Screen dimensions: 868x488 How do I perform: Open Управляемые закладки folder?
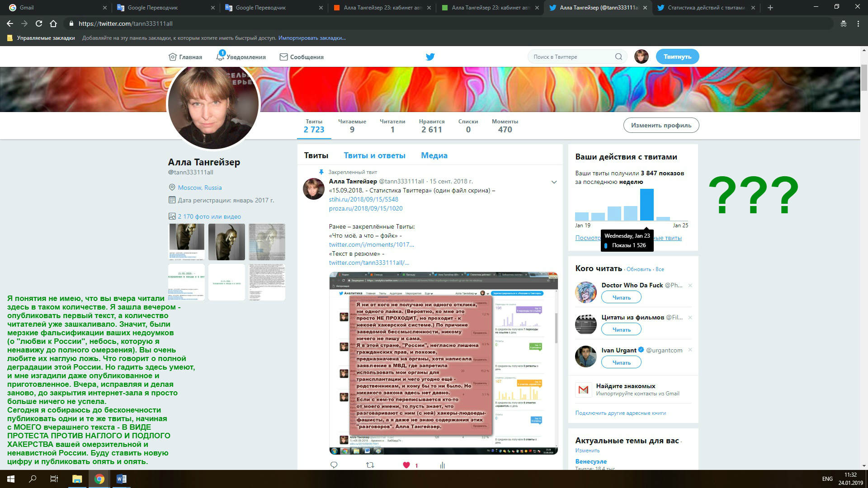41,38
